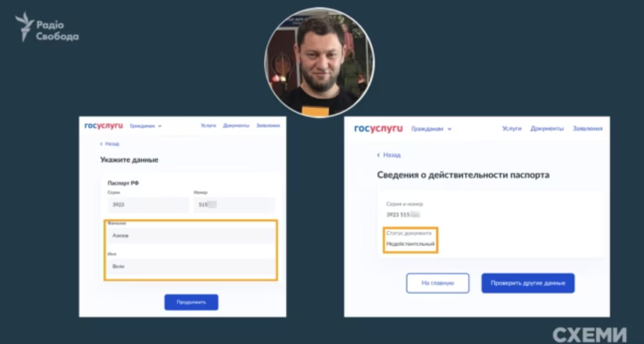Focus the Номер passport number field

[x=234, y=205]
